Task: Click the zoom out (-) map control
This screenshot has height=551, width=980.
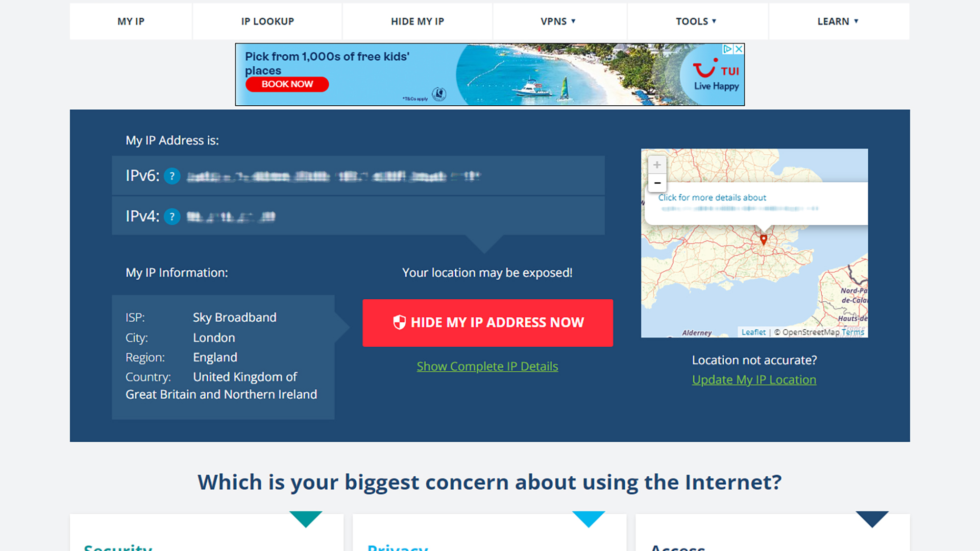Action: click(x=658, y=182)
